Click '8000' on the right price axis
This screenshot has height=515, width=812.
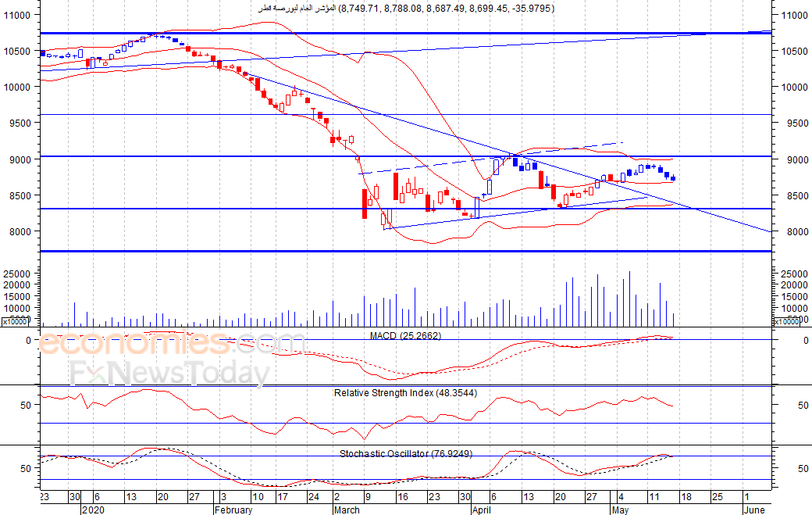tap(797, 231)
